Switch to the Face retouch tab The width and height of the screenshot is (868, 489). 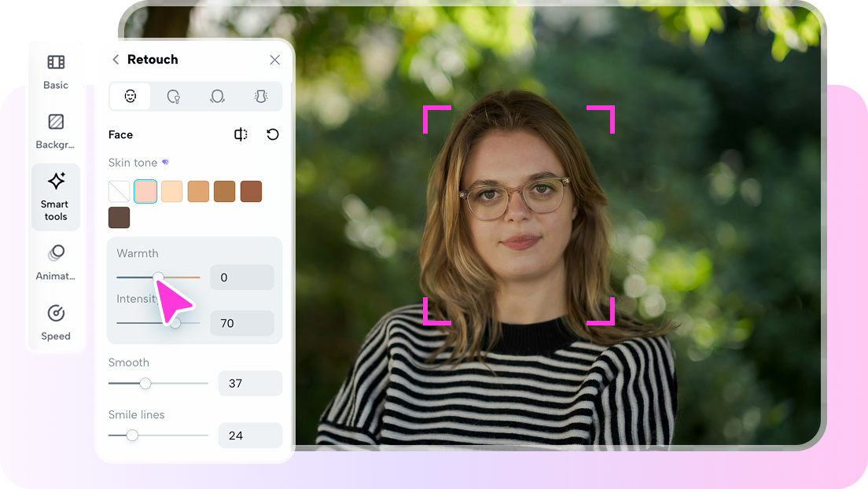pos(130,97)
